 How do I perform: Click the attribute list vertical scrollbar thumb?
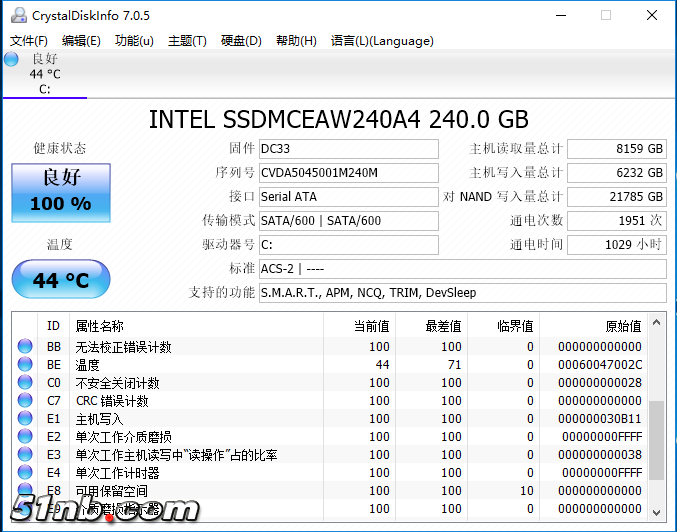coord(656,440)
